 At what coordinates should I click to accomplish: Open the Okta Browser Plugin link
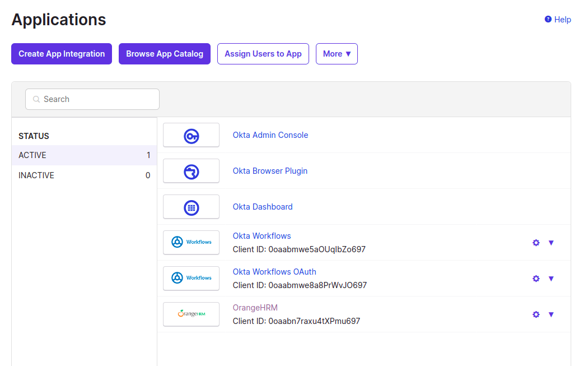[269, 171]
